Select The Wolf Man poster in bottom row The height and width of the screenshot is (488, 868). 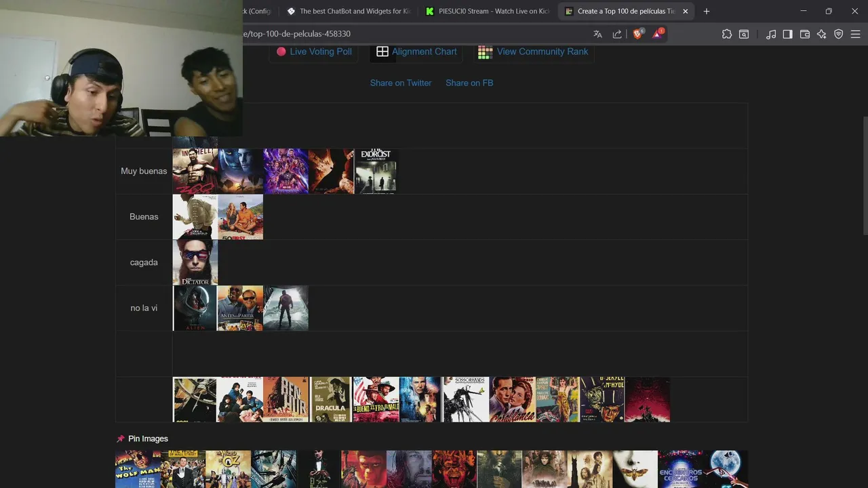click(x=138, y=469)
